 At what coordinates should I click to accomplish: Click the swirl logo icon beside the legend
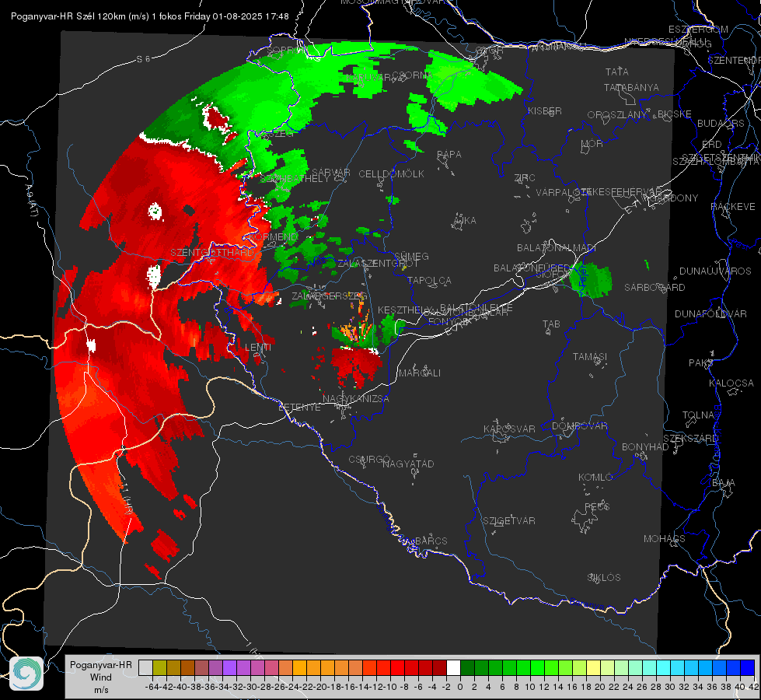[26, 674]
